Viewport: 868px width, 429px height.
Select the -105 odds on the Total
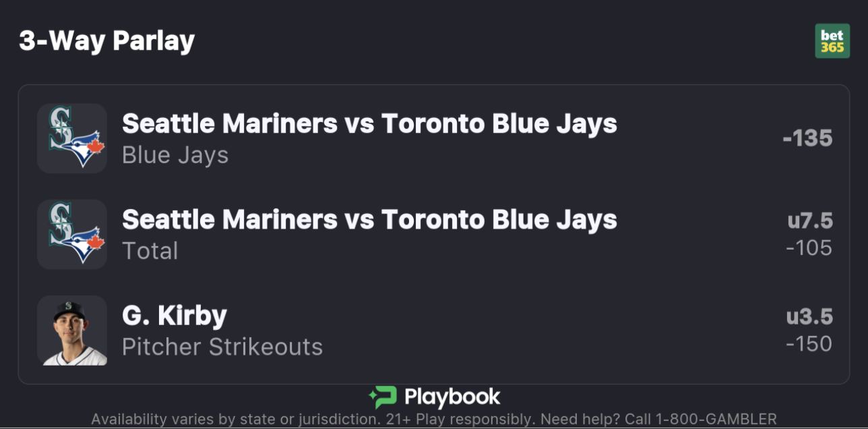coord(809,248)
